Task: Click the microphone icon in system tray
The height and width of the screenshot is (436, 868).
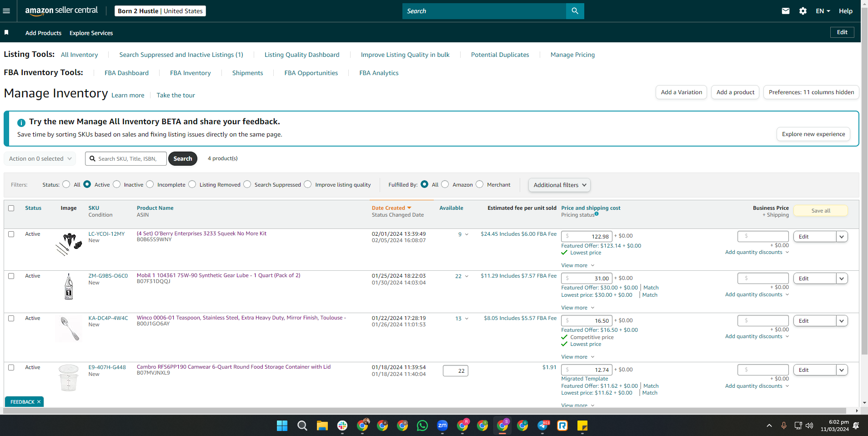Action: point(783,426)
